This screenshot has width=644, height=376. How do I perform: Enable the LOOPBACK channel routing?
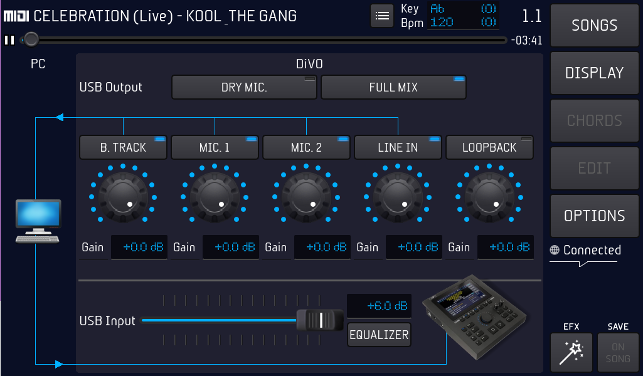pyautogui.click(x=489, y=148)
